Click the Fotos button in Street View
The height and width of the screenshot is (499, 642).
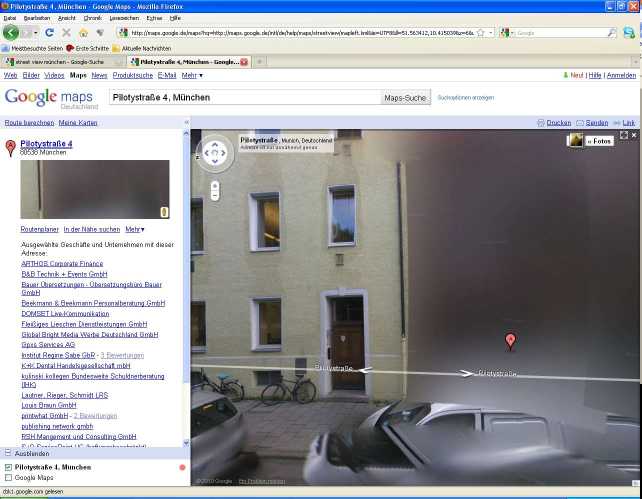(599, 141)
